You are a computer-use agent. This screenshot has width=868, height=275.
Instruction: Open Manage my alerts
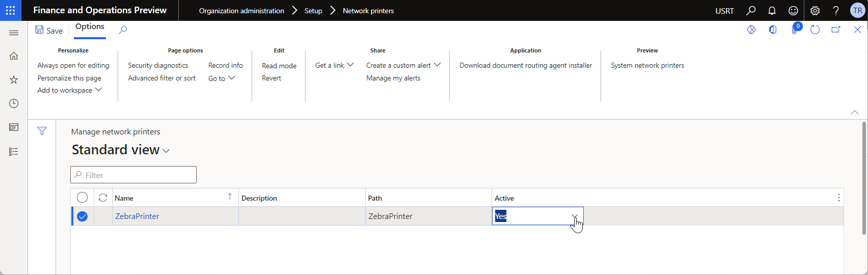coord(393,78)
